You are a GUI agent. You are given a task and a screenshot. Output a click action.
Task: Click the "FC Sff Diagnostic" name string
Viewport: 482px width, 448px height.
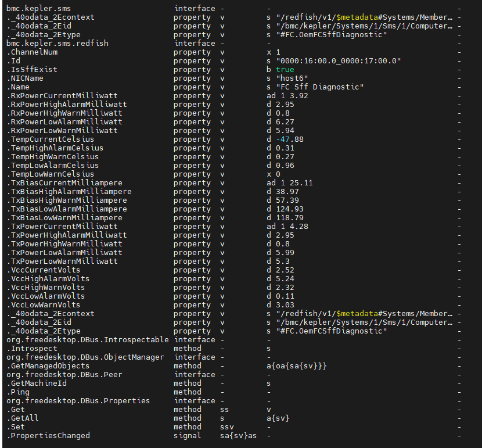click(319, 87)
